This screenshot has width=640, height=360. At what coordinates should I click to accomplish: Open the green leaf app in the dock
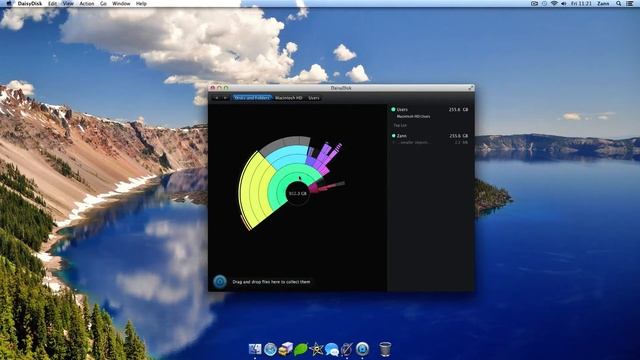pyautogui.click(x=301, y=349)
